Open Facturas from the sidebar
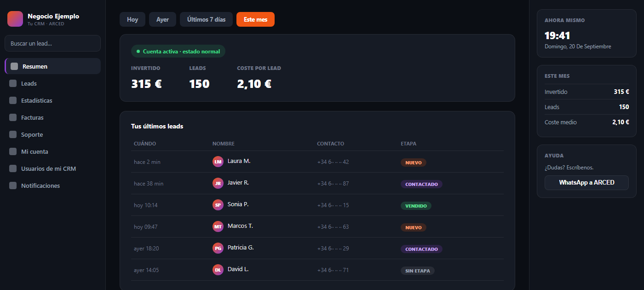The width and height of the screenshot is (644, 290). point(52,117)
